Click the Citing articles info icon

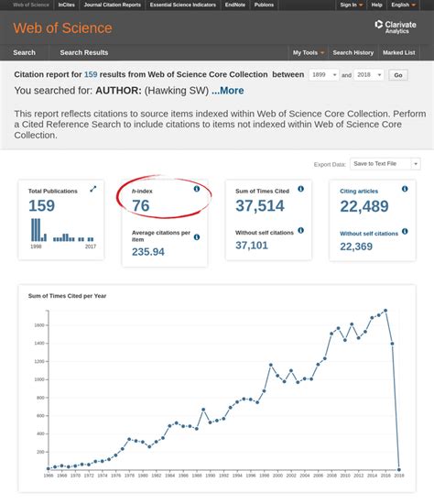coord(405,189)
